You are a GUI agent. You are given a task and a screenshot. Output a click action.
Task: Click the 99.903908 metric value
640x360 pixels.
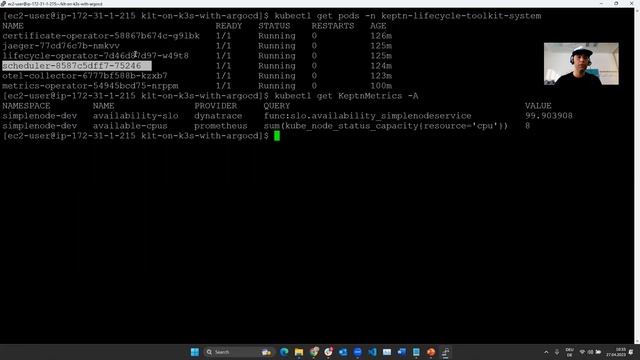pos(549,116)
